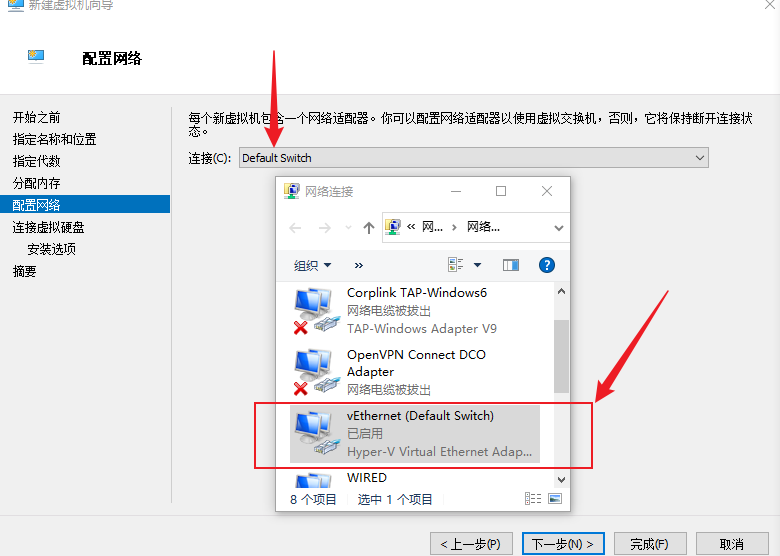780x556 pixels.
Task: Select the 连接虚拟硬盘 wizard step
Action: point(48,227)
